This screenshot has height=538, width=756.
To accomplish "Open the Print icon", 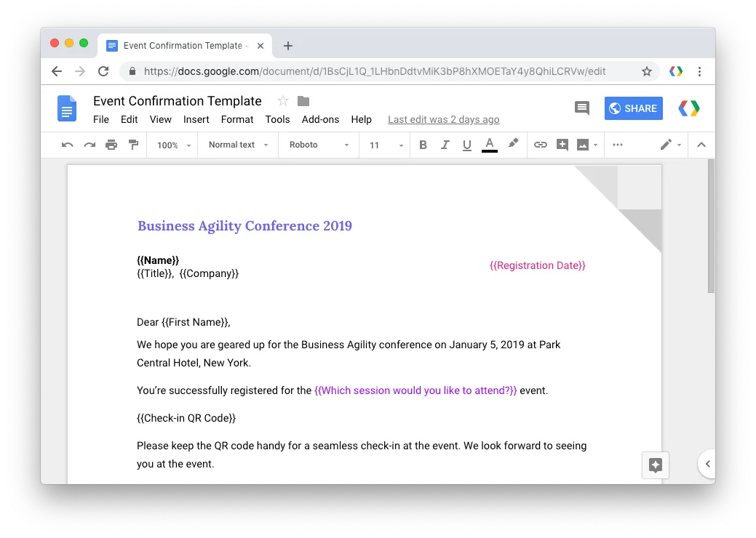I will pos(111,145).
